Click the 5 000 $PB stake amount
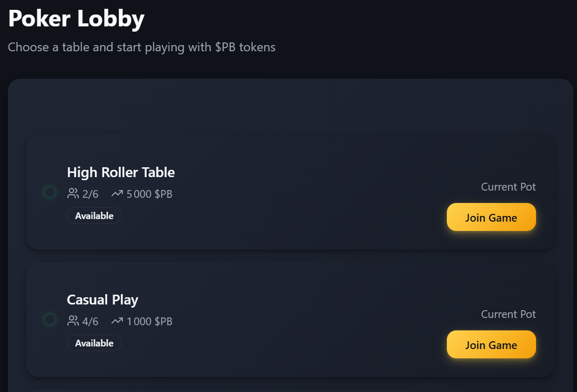Viewport: 577px width, 392px height. click(149, 194)
